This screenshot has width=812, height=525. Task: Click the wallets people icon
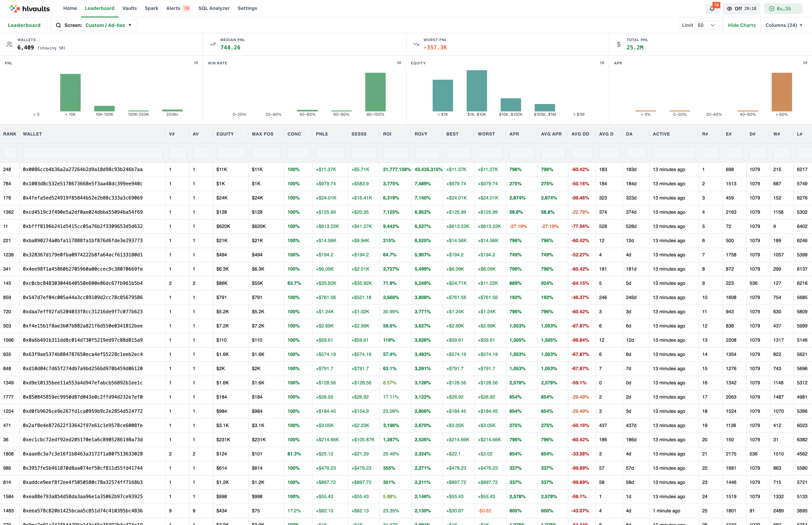pyautogui.click(x=9, y=44)
